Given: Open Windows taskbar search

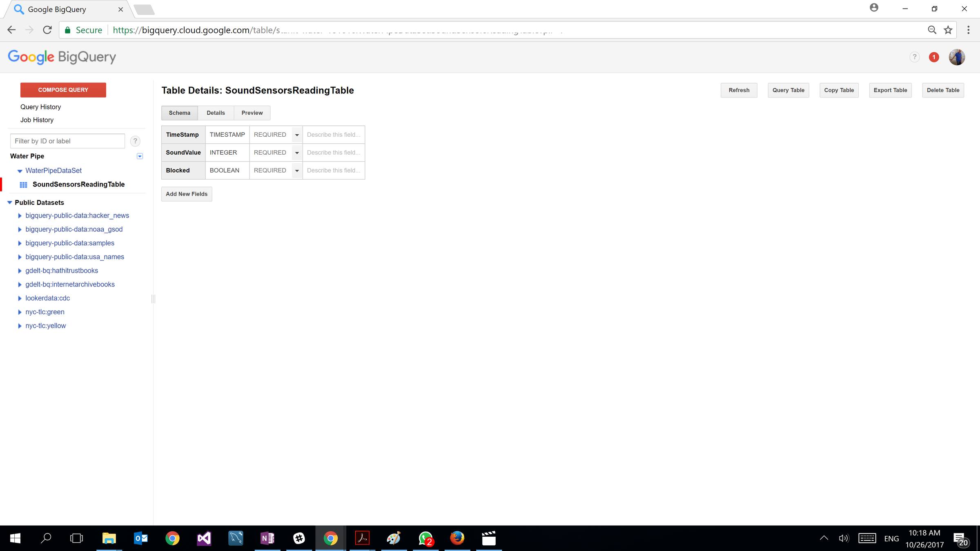Looking at the screenshot, I should coord(46,538).
